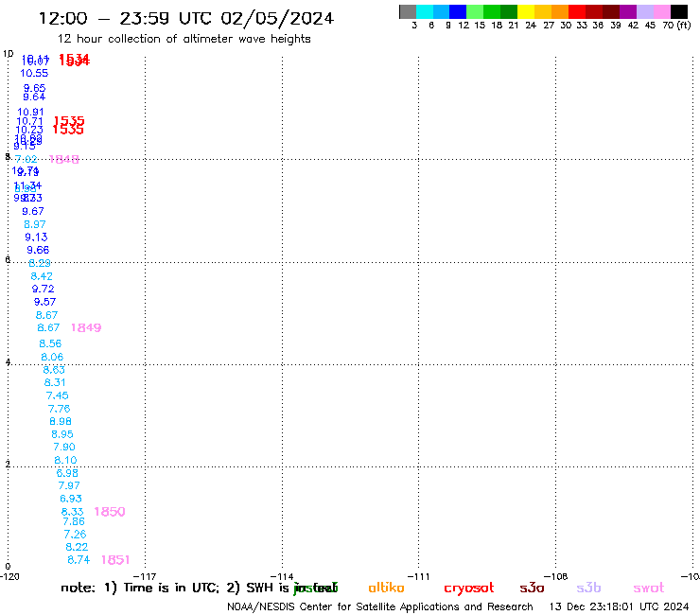700x615 pixels.
Task: Click the pink time label 1850
Action: 110,512
